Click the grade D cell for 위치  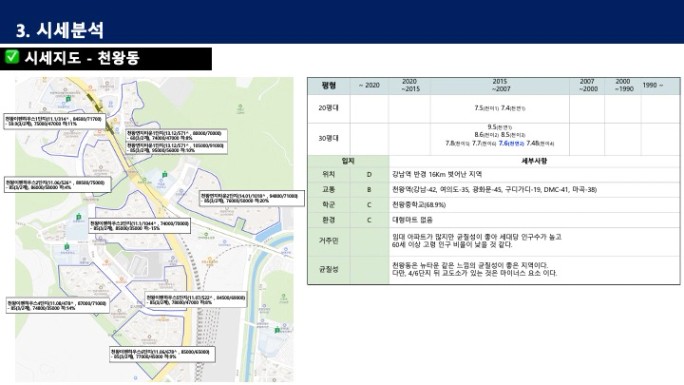369,174
